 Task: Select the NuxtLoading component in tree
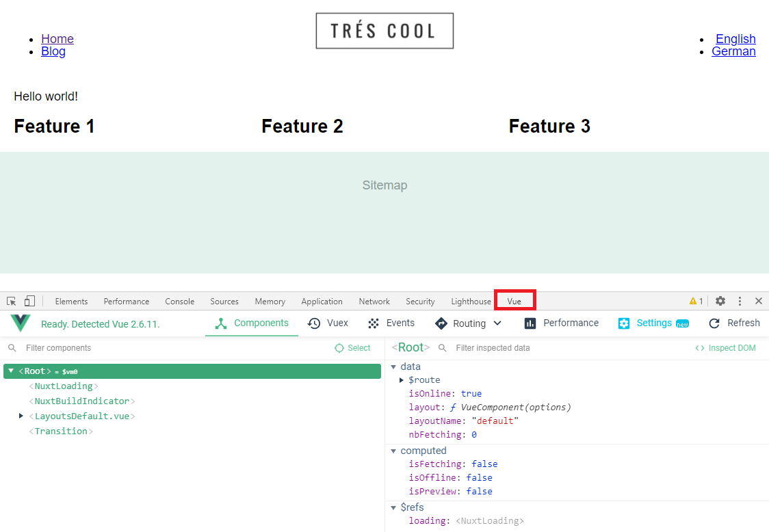point(64,386)
